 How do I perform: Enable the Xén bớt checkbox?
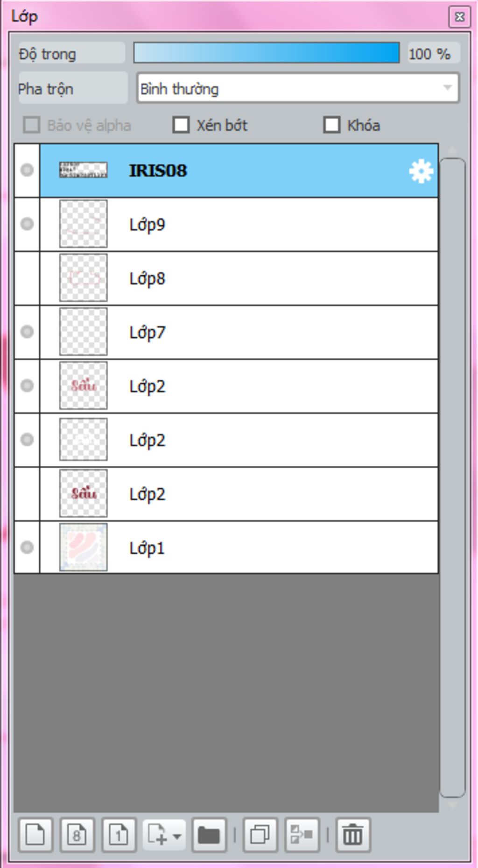point(181,125)
